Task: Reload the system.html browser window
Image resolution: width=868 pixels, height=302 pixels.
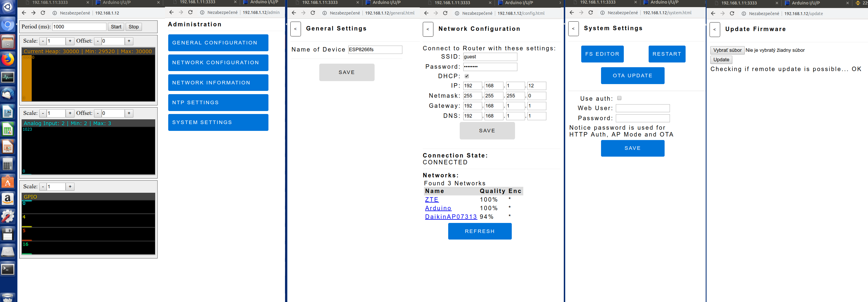Action: pos(591,13)
